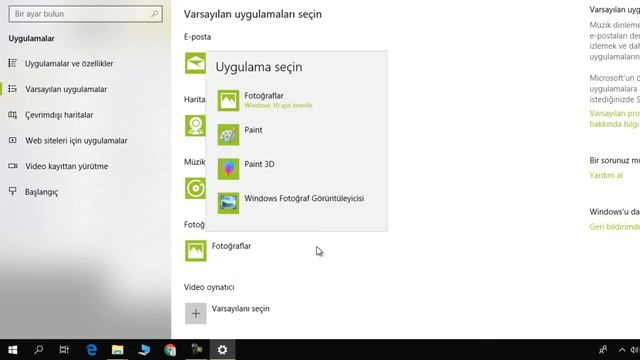The height and width of the screenshot is (360, 640).
Task: Click the Başlangıç sidebar icon
Action: (x=13, y=192)
